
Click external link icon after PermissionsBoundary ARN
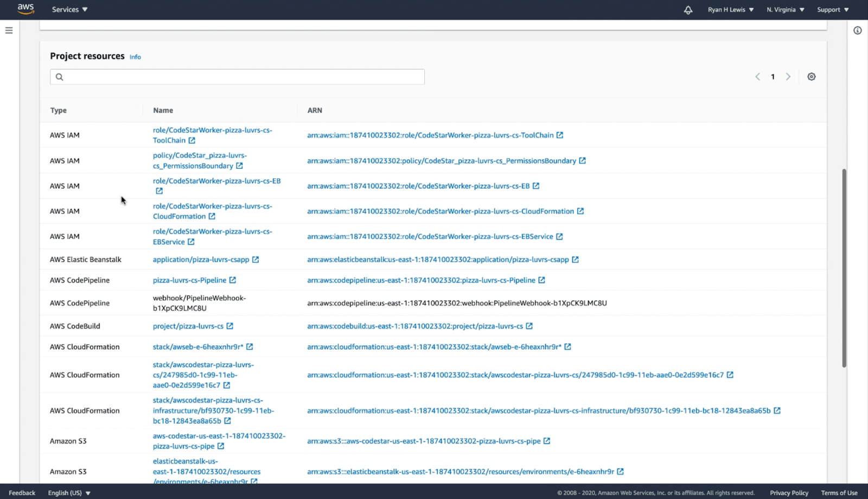coord(583,161)
